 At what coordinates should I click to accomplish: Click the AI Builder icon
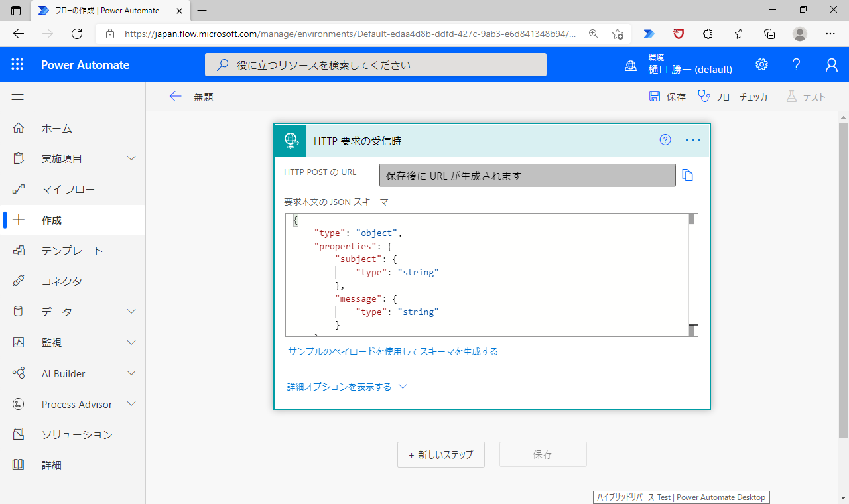pyautogui.click(x=19, y=373)
